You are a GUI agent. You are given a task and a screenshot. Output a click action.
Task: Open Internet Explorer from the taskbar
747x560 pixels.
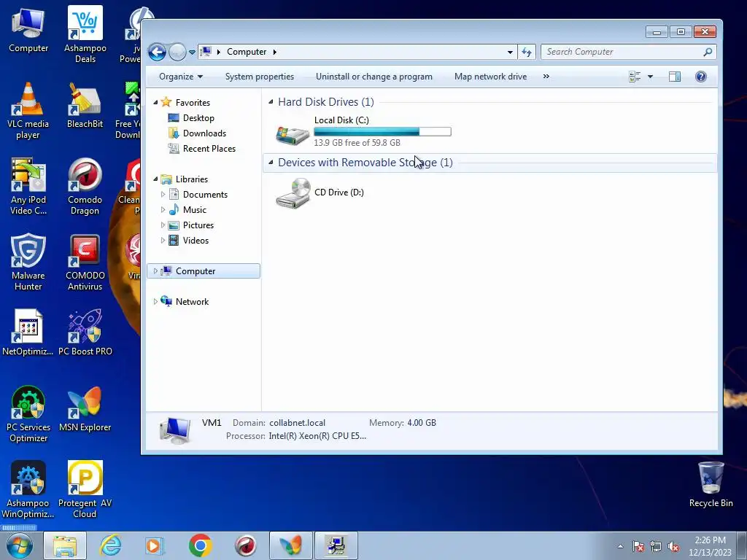(111, 545)
